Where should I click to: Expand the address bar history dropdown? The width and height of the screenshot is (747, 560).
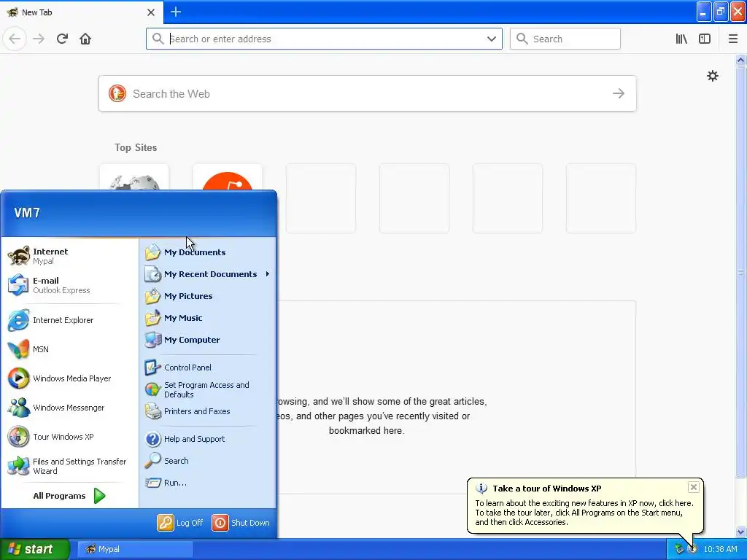pos(491,39)
